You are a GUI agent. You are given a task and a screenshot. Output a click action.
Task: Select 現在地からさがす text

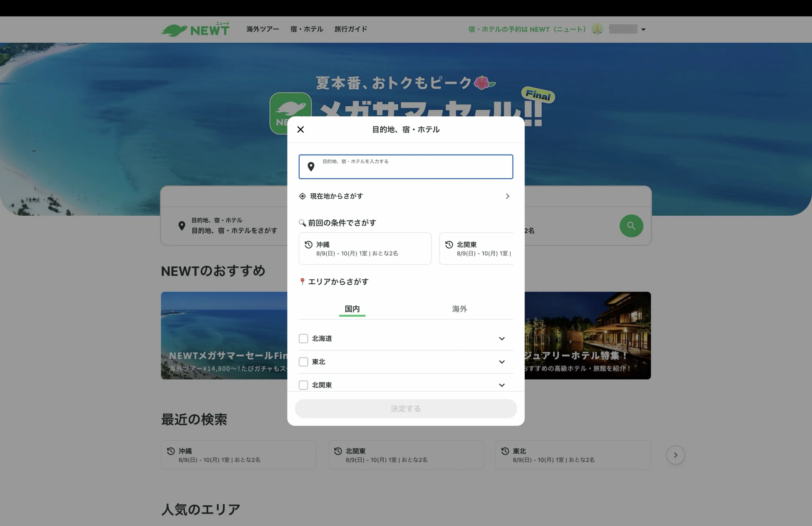[x=336, y=196]
